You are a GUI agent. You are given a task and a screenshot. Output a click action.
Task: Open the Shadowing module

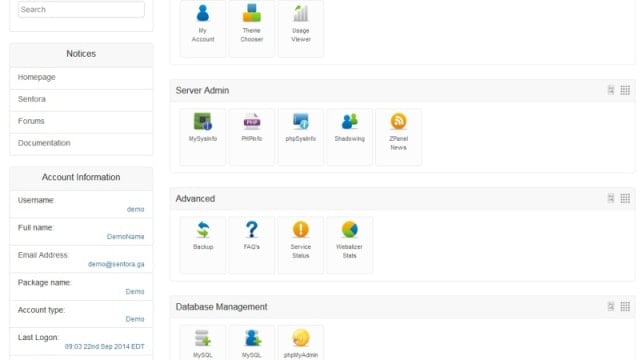[349, 137]
